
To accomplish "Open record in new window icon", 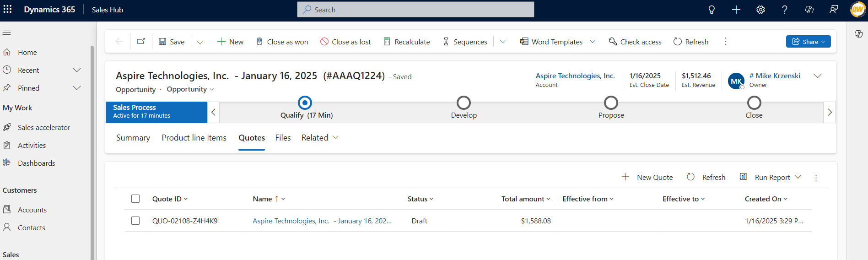I will pos(141,42).
